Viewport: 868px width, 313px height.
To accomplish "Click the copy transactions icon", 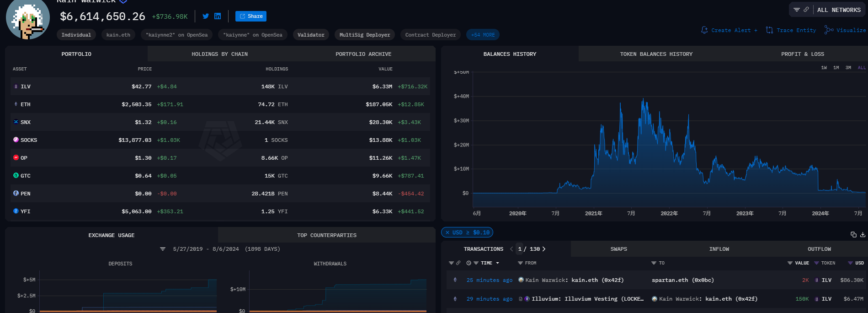I will point(853,235).
